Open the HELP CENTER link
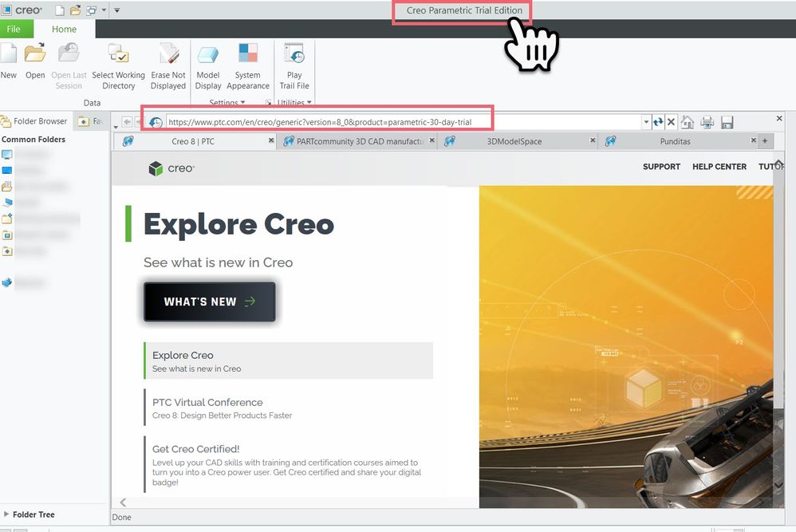This screenshot has height=532, width=796. (719, 167)
